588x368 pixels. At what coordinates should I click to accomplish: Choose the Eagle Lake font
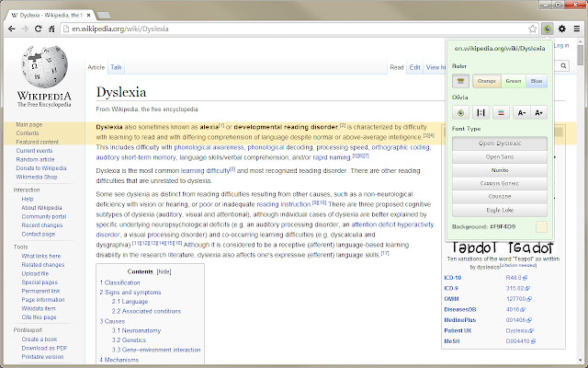coord(500,210)
